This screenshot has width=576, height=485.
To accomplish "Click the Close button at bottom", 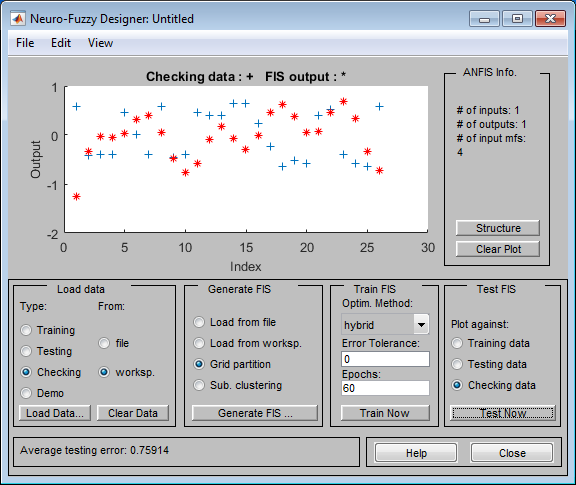I will tap(512, 453).
